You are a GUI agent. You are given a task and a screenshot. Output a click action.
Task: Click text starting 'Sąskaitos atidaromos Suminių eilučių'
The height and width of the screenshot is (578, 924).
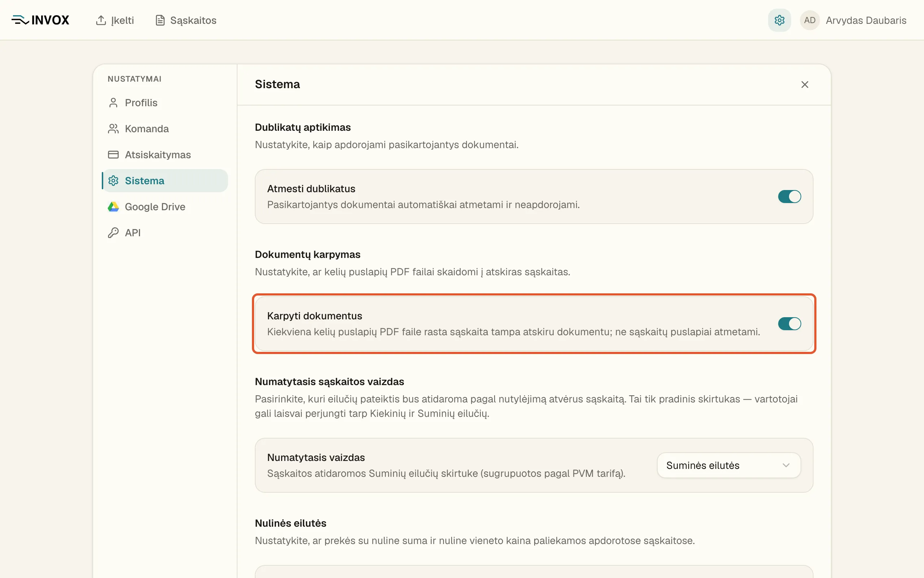pyautogui.click(x=446, y=474)
